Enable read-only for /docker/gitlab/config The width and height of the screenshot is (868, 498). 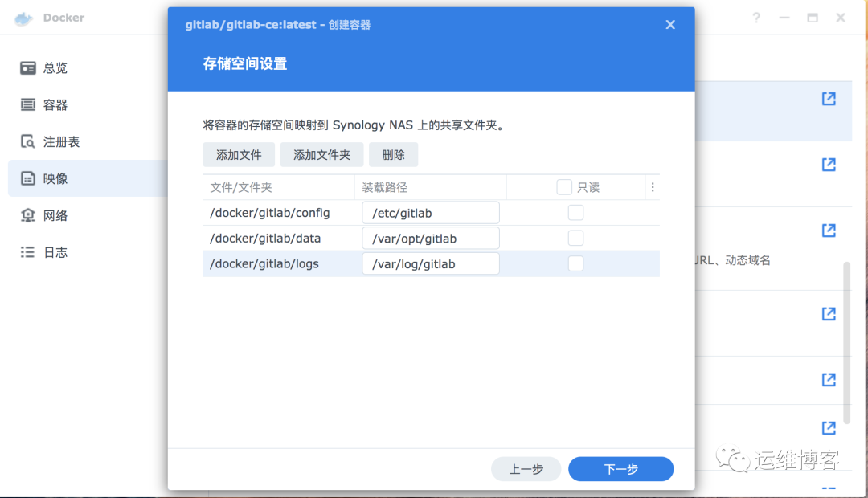[575, 213]
